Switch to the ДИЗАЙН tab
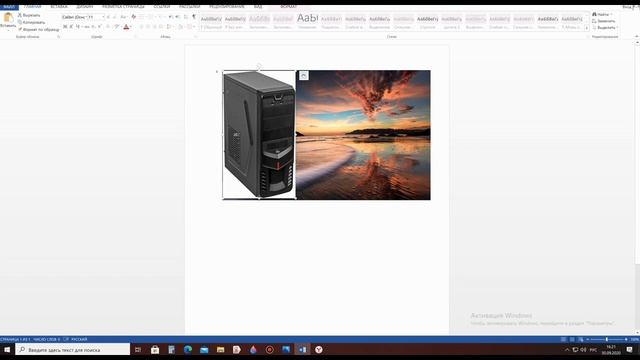This screenshot has width=640, height=360. (84, 7)
